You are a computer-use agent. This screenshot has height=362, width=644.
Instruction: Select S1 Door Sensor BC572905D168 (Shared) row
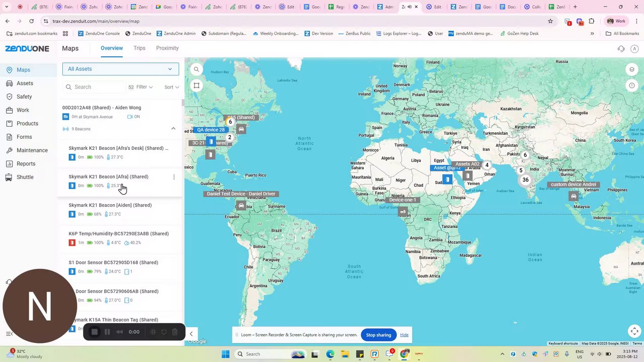120,267
